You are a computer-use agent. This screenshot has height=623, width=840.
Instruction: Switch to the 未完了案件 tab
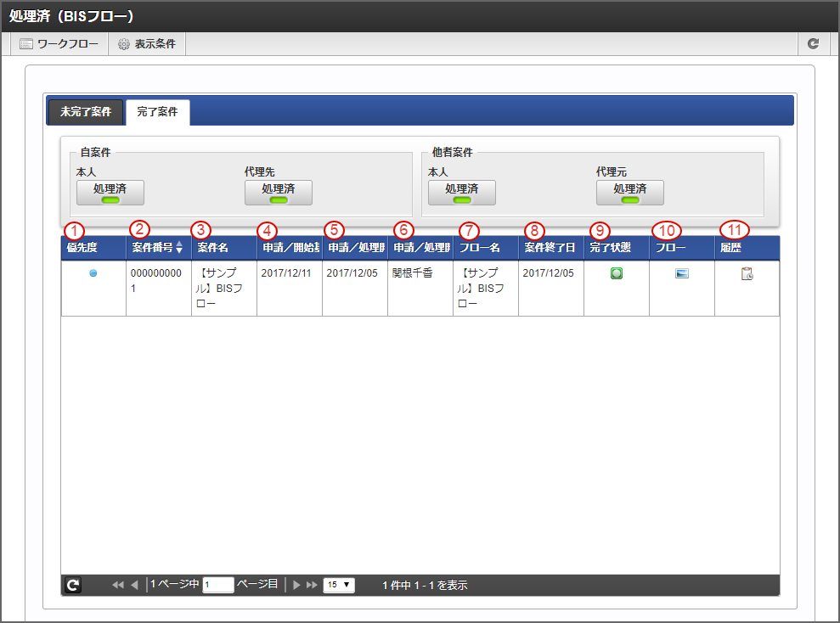click(86, 112)
